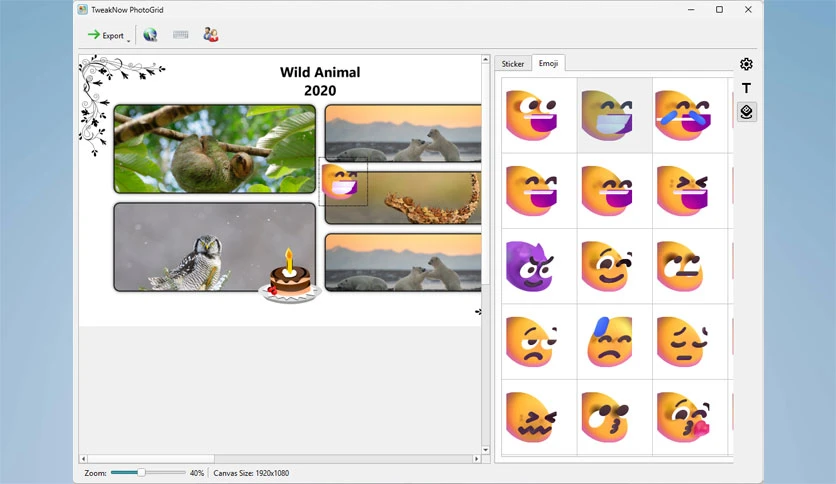Adjust the zoom slider handle
The height and width of the screenshot is (484, 836).
point(141,472)
